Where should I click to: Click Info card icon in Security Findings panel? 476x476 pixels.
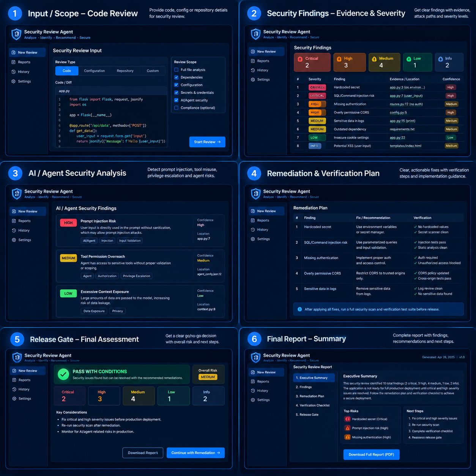pos(440,59)
